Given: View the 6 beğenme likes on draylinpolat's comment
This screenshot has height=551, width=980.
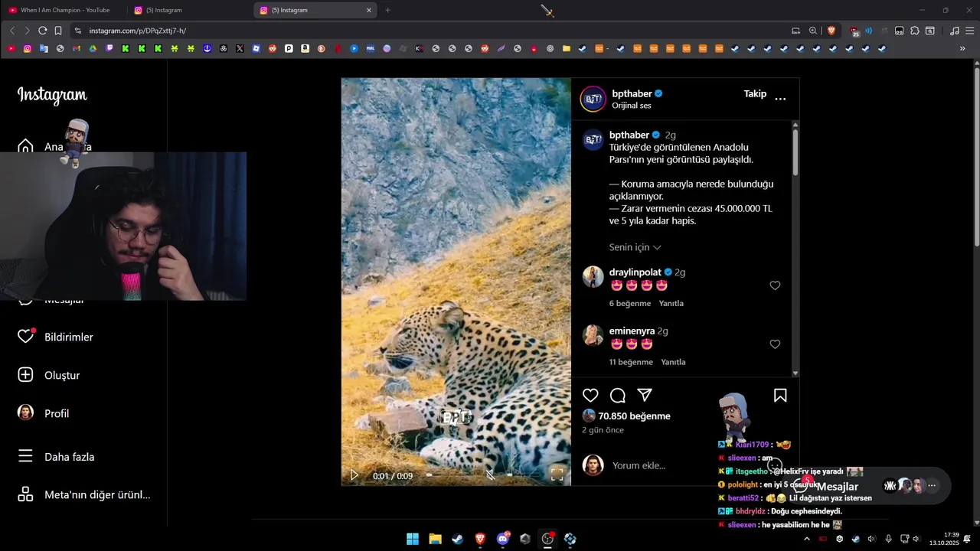Looking at the screenshot, I should 630,303.
